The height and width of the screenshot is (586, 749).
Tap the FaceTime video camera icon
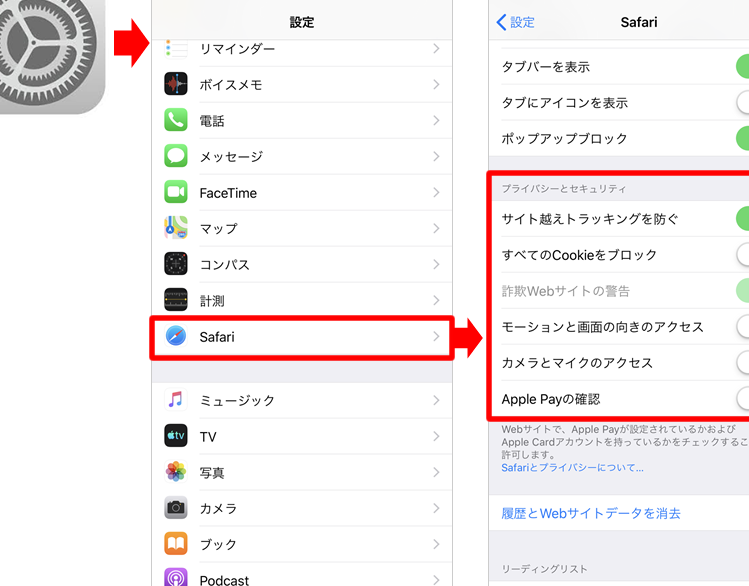(176, 192)
